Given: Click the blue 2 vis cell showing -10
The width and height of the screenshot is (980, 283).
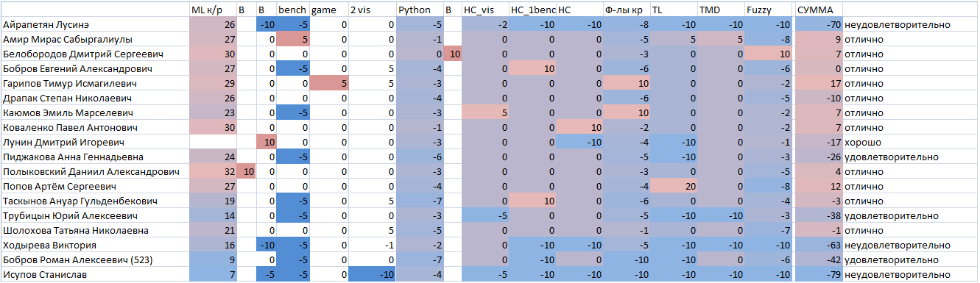Looking at the screenshot, I should [372, 275].
